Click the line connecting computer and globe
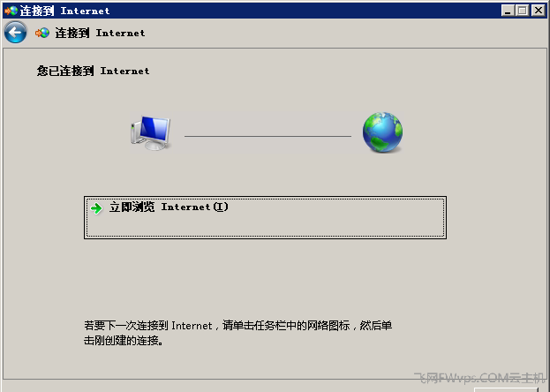 coord(267,136)
